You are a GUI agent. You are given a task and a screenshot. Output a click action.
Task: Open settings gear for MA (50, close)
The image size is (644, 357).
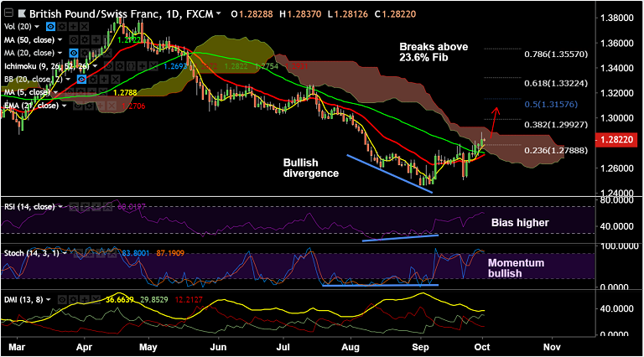(85, 39)
